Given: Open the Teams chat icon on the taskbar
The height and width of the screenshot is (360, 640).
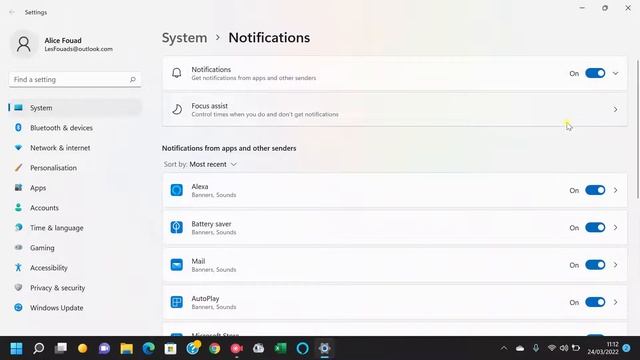Looking at the screenshot, I should coord(104,348).
